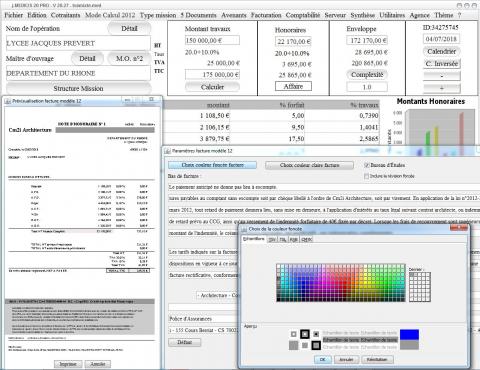Open the Facturation menu
The width and height of the screenshot is (480, 370).
click(x=266, y=15)
